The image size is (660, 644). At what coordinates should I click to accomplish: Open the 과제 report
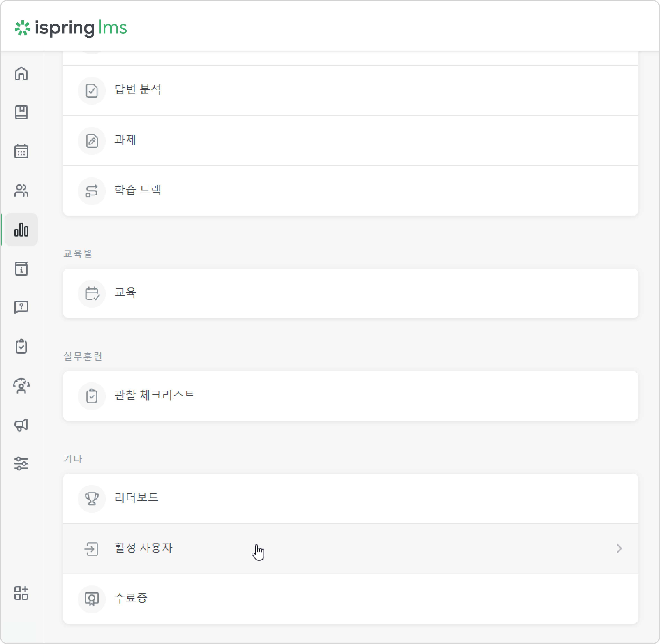click(x=351, y=141)
